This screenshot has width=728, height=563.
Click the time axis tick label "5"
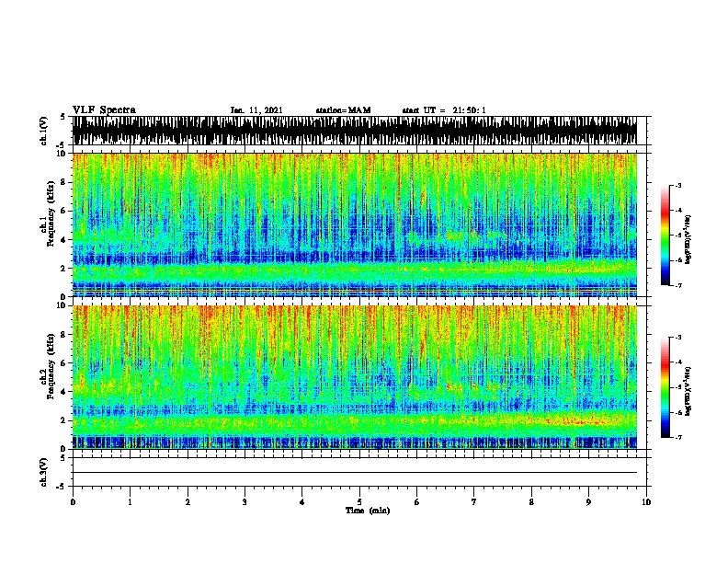(359, 502)
